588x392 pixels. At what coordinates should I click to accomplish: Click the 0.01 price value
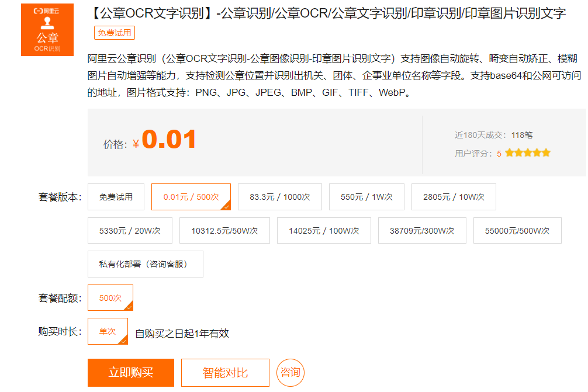(x=169, y=139)
